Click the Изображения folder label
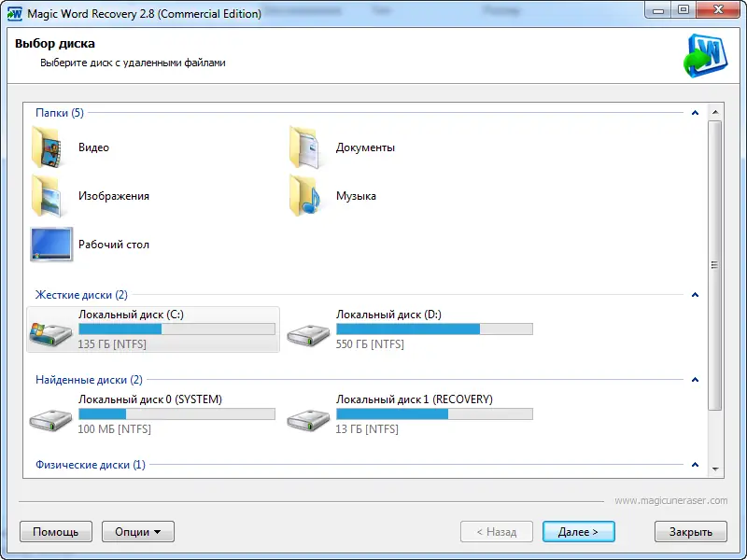Screen dimensions: 747x560 pos(114,196)
